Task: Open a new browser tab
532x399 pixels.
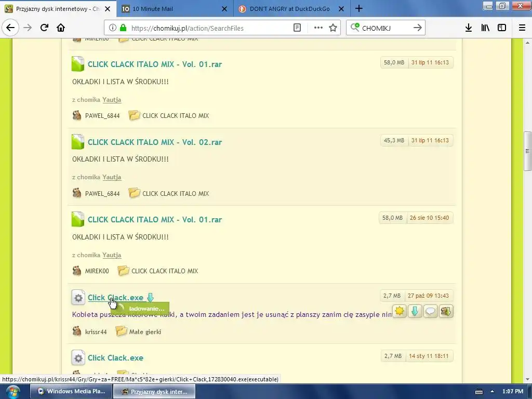Action: [359, 9]
